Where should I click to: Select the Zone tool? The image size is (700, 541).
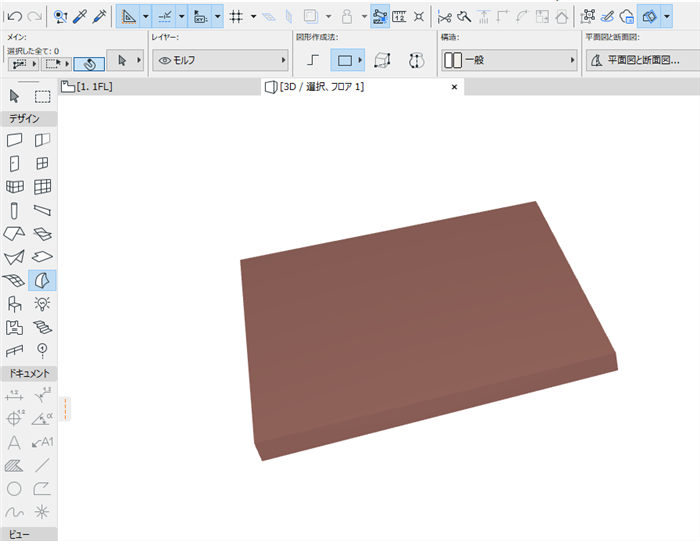pos(14,328)
